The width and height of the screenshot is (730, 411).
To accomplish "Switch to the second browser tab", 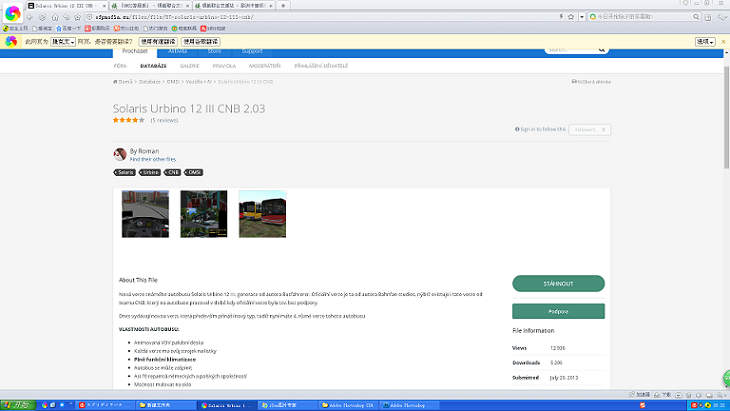I will tap(150, 6).
